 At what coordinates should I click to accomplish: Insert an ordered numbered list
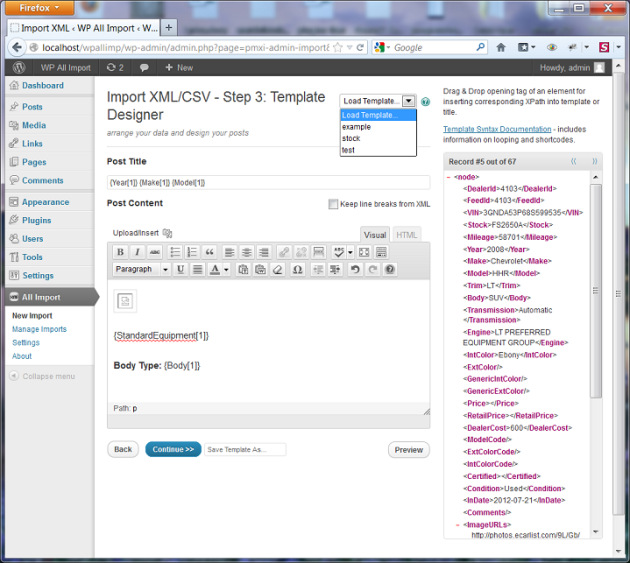tap(192, 252)
